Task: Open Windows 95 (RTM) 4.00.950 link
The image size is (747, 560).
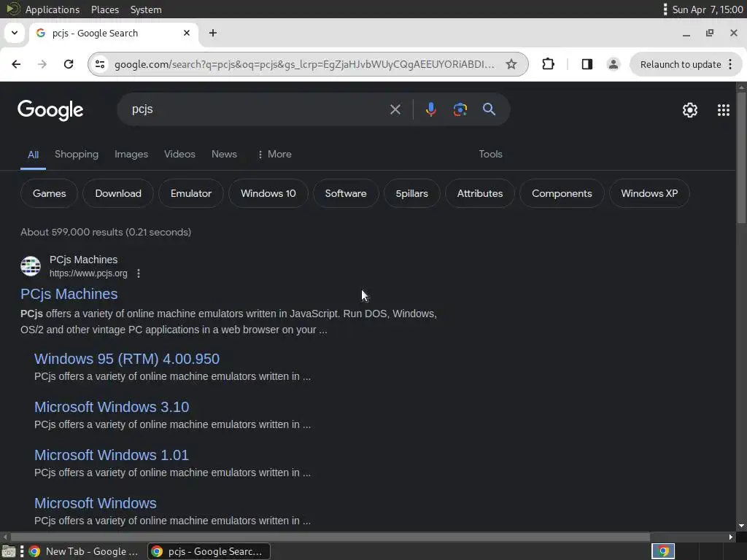Action: pyautogui.click(x=127, y=359)
